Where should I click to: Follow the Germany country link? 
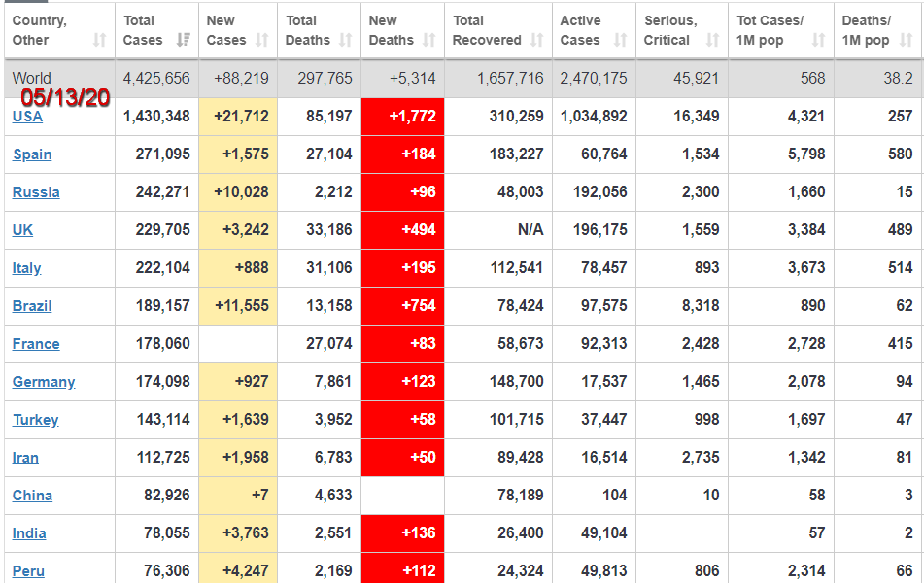44,382
